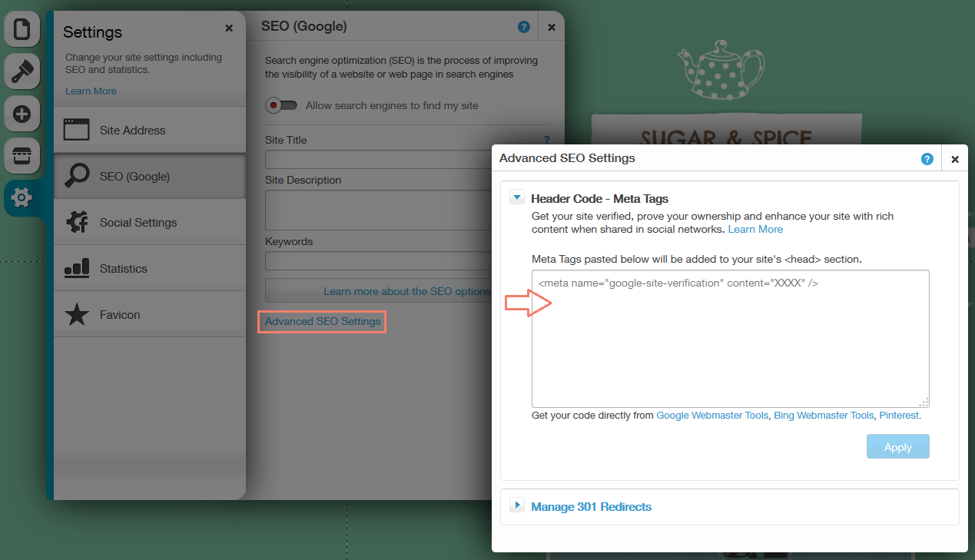Open Advanced SEO Settings link
This screenshot has height=560, width=975.
click(x=323, y=321)
